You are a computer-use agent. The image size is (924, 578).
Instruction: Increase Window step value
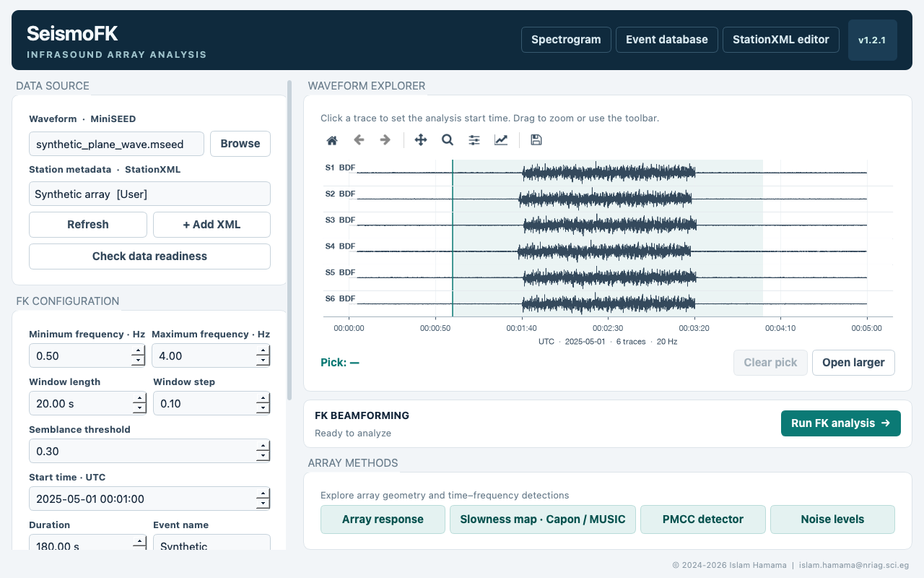[x=263, y=398]
